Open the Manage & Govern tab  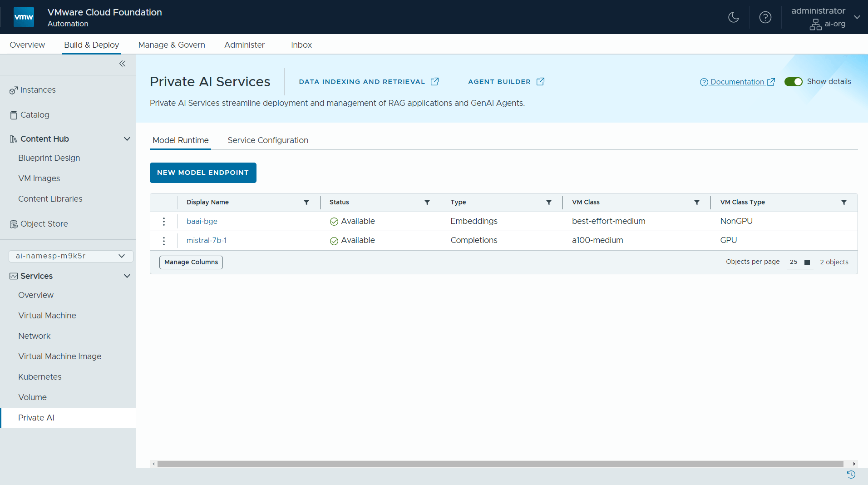click(172, 45)
